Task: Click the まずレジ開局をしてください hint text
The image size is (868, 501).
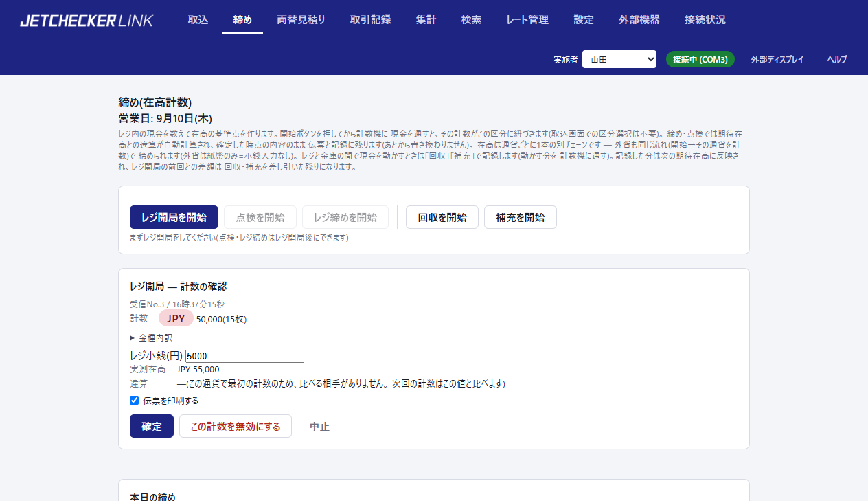Action: coord(239,238)
